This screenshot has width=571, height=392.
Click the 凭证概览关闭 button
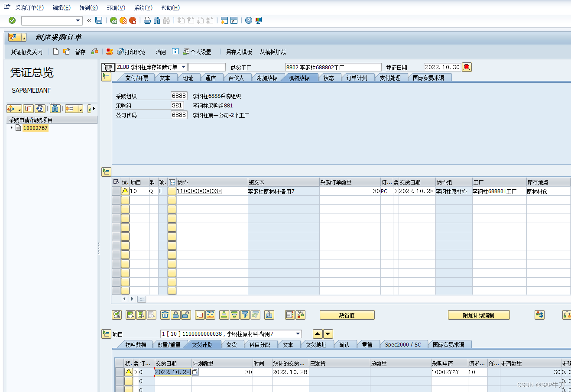[27, 52]
